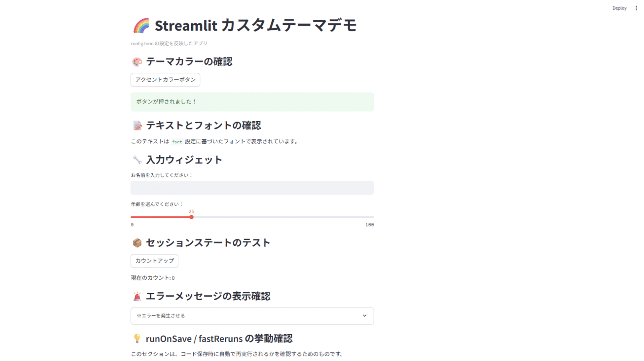
Task: Click the rainbow emoji in the title
Action: point(141,26)
